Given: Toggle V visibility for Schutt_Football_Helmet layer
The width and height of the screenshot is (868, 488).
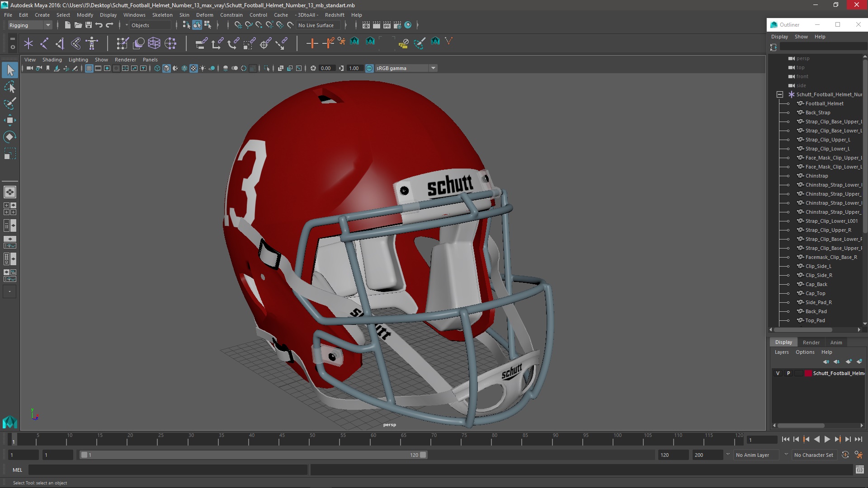Looking at the screenshot, I should pos(778,373).
